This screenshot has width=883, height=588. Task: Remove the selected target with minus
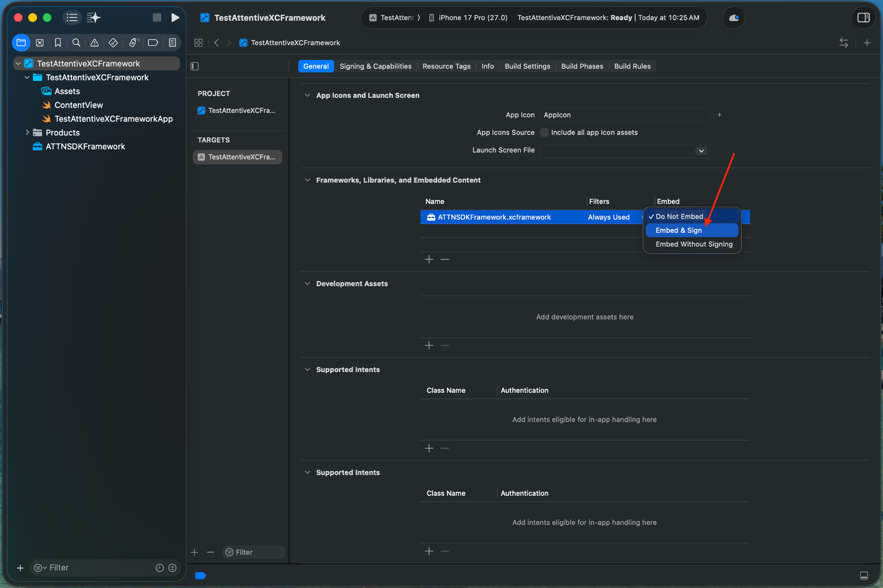click(x=210, y=552)
